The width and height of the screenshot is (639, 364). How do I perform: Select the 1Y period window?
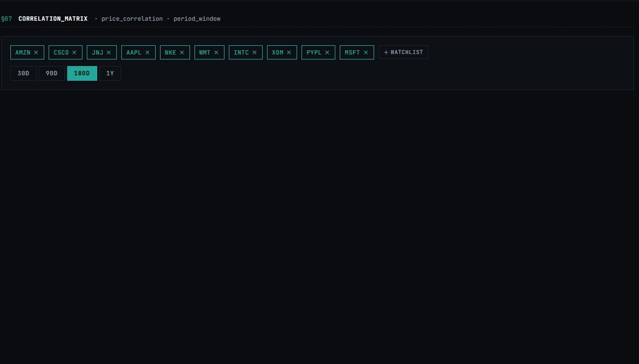click(110, 73)
